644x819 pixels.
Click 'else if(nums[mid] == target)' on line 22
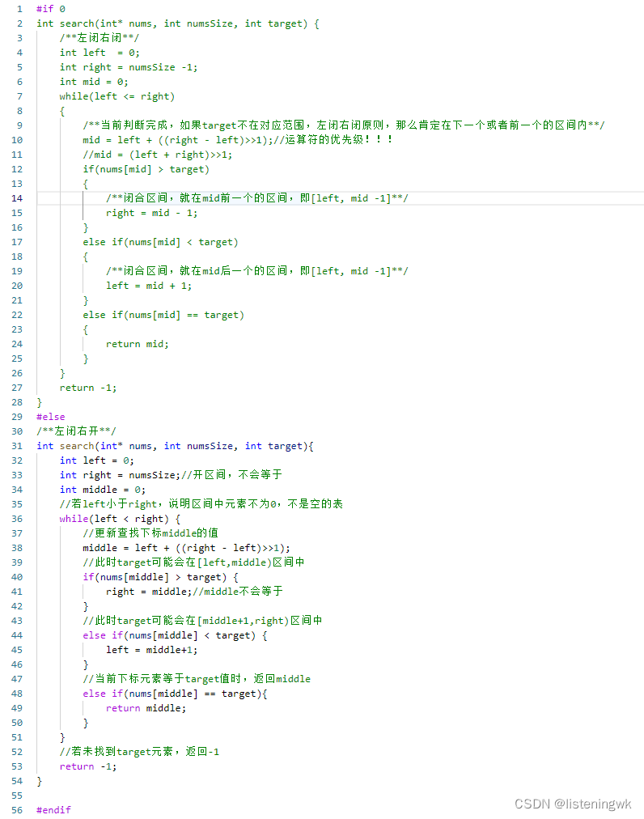163,315
